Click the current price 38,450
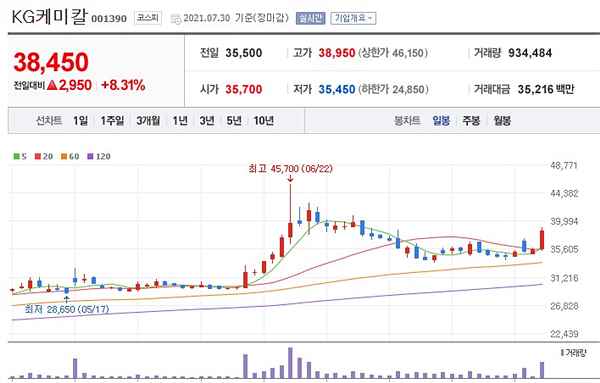 point(51,62)
